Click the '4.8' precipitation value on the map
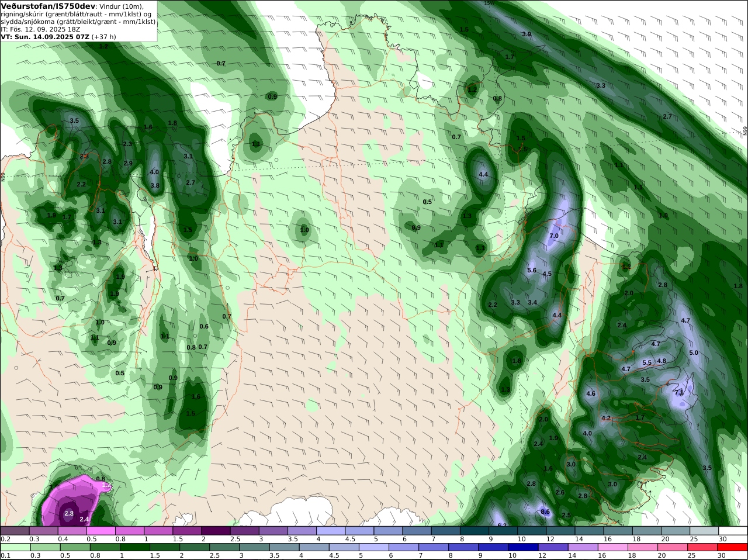 point(662,361)
